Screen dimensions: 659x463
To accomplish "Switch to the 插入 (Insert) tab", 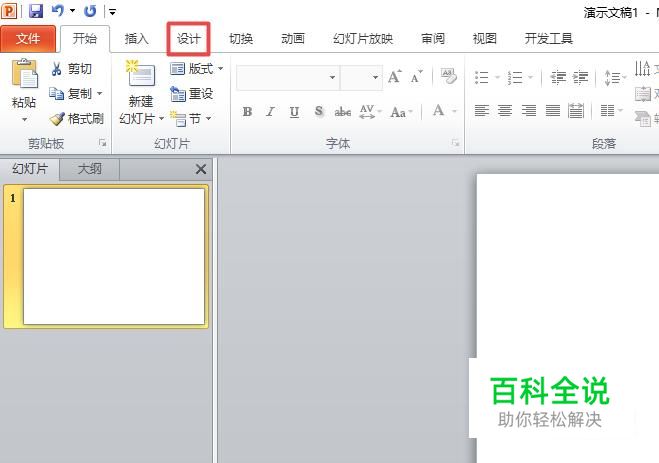I will (137, 39).
